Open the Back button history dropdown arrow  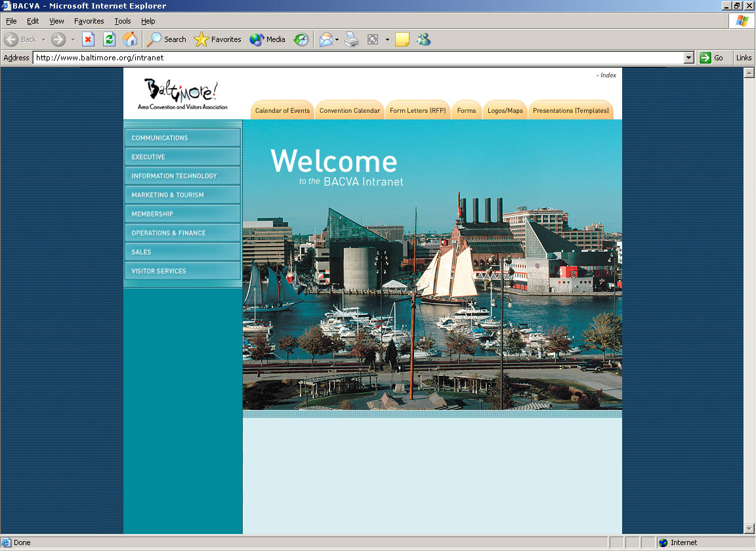click(x=43, y=39)
